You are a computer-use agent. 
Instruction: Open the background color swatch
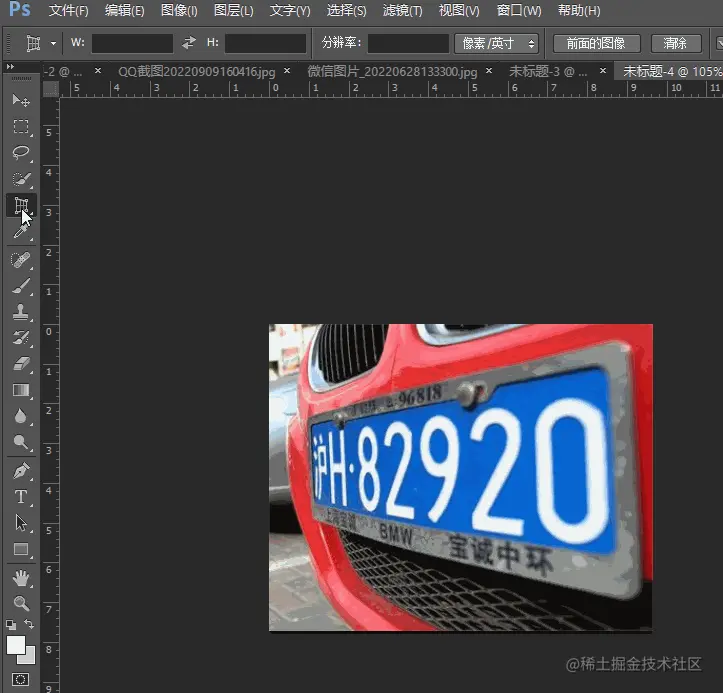30,658
